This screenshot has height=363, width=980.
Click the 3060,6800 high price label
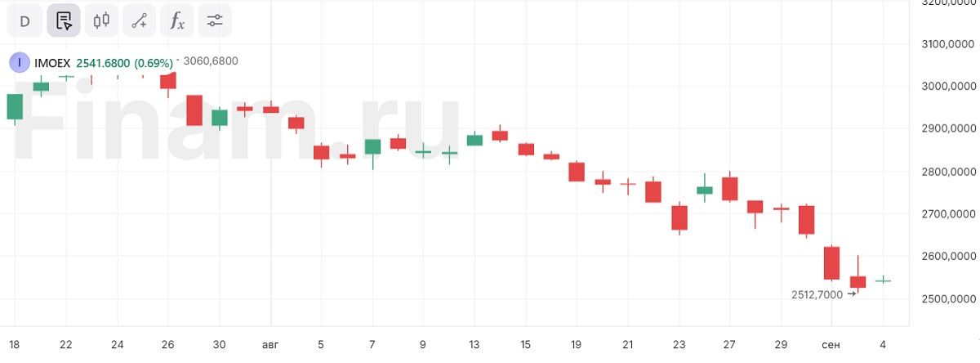click(211, 61)
